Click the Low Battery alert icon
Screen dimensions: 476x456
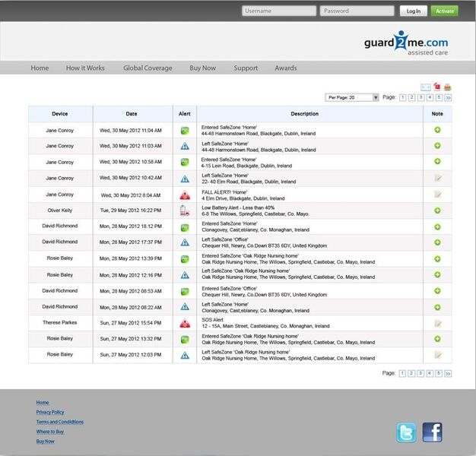pos(185,211)
